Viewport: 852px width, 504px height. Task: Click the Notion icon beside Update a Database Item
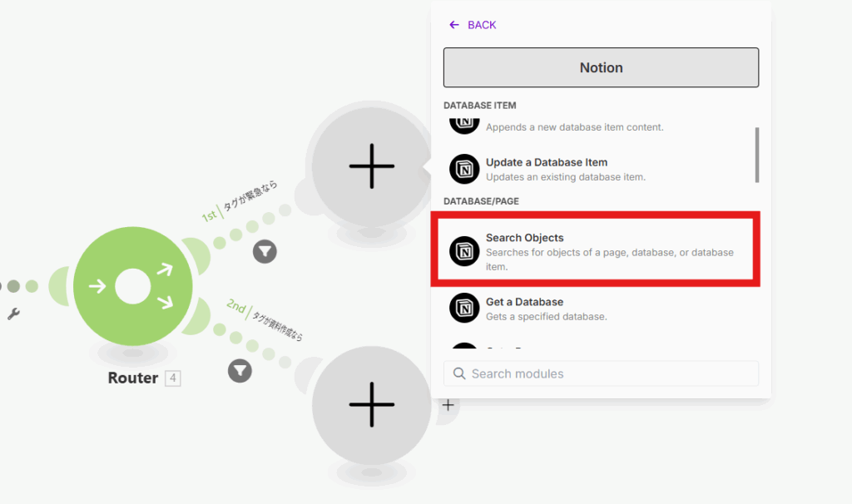pyautogui.click(x=464, y=169)
